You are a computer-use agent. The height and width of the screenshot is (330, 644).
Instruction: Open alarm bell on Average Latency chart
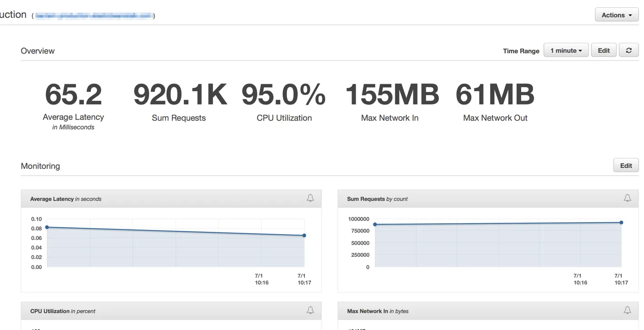310,198
